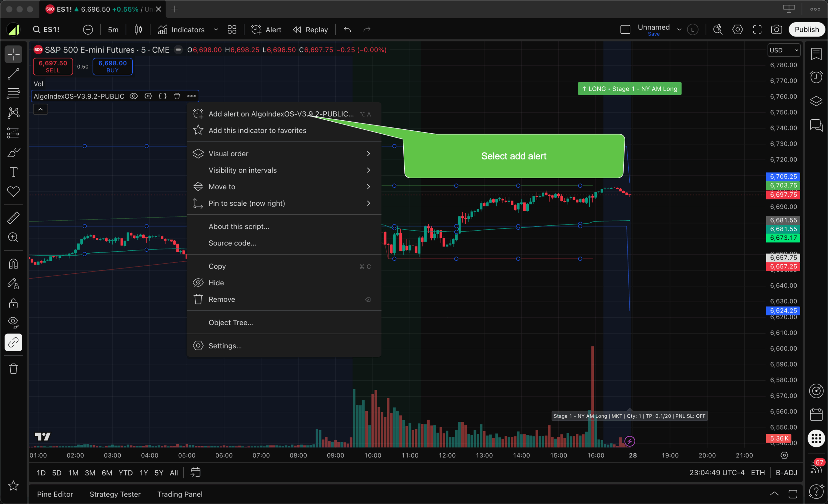Open the USD currency dropdown

click(784, 50)
